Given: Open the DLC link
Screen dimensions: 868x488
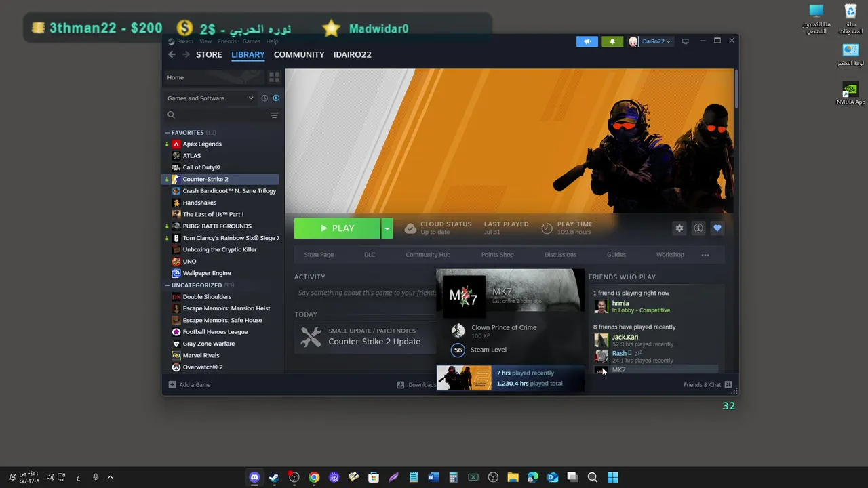Looking at the screenshot, I should click(x=370, y=255).
